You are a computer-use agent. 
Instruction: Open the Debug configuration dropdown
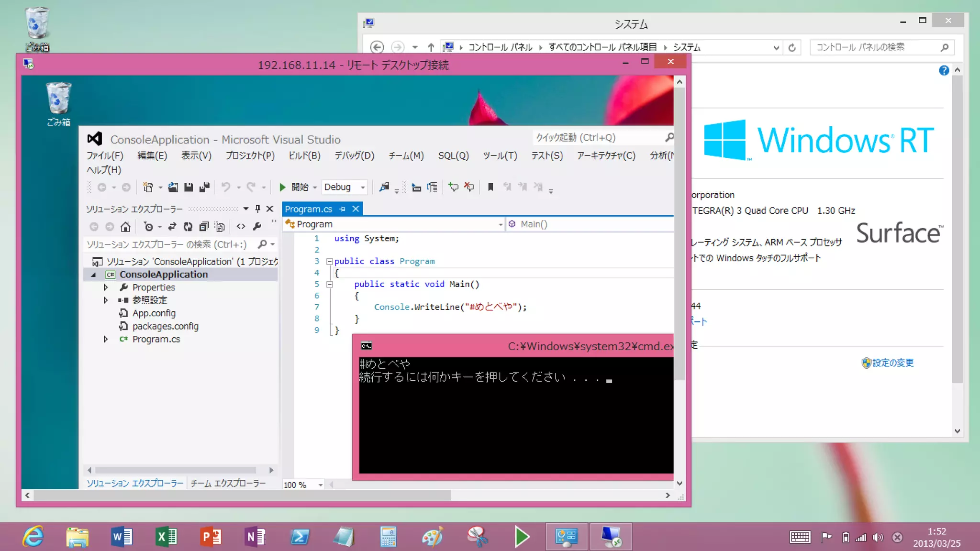coord(363,187)
